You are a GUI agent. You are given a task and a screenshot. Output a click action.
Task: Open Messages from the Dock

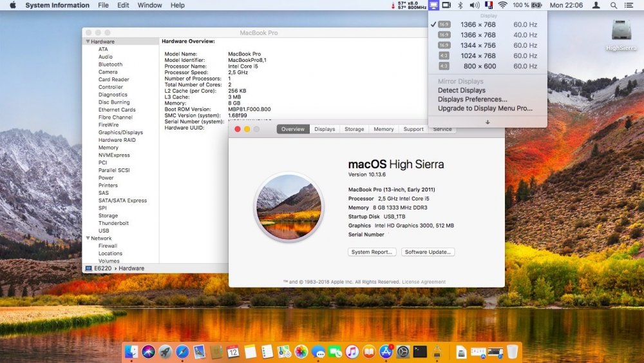coord(318,352)
